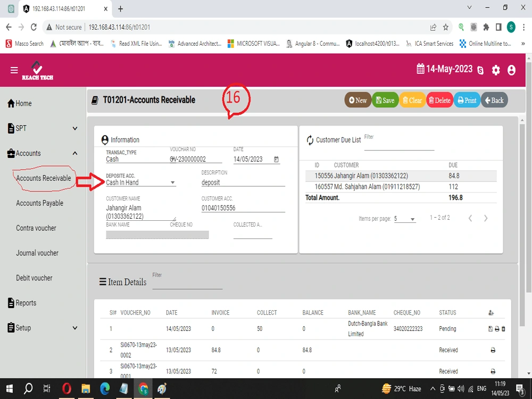Image resolution: width=532 pixels, height=399 pixels.
Task: Click cheque number 34020222323
Action: [x=408, y=329]
